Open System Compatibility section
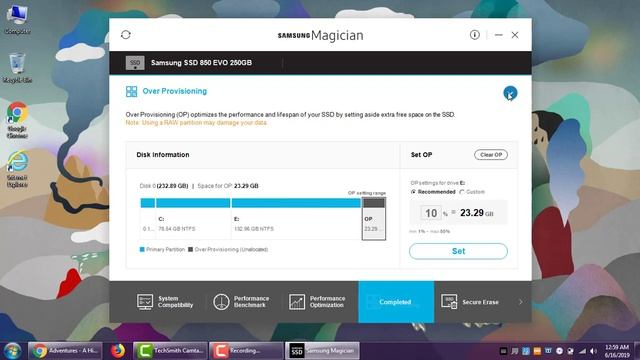 (x=165, y=302)
